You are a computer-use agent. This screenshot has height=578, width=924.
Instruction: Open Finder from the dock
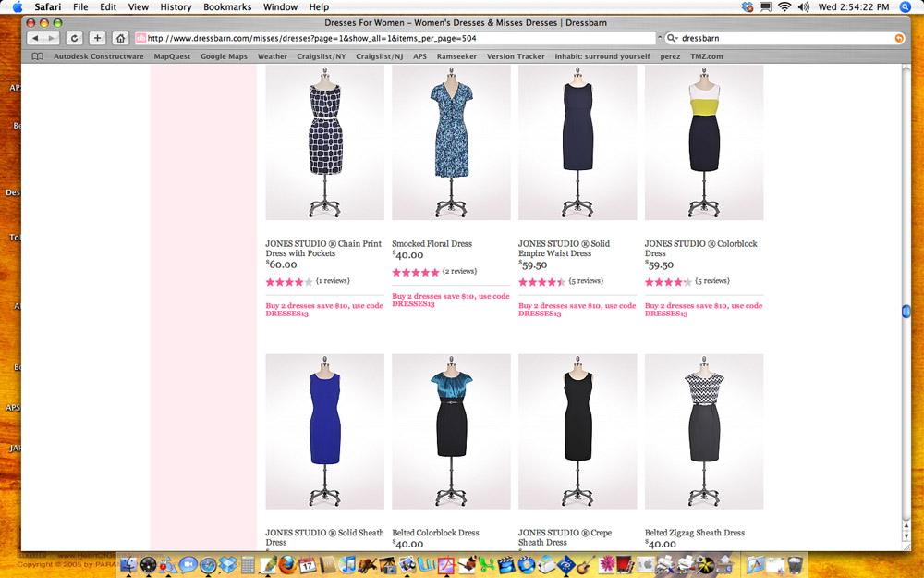coord(128,564)
